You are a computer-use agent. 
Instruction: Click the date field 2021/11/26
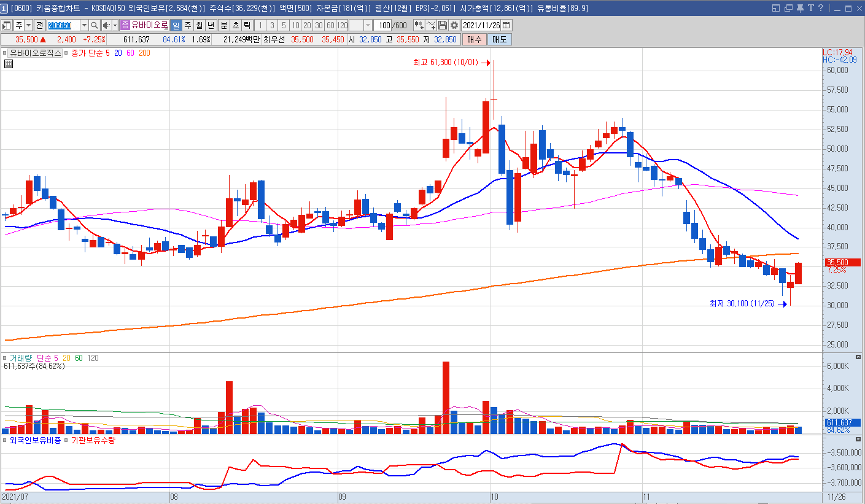coord(481,25)
